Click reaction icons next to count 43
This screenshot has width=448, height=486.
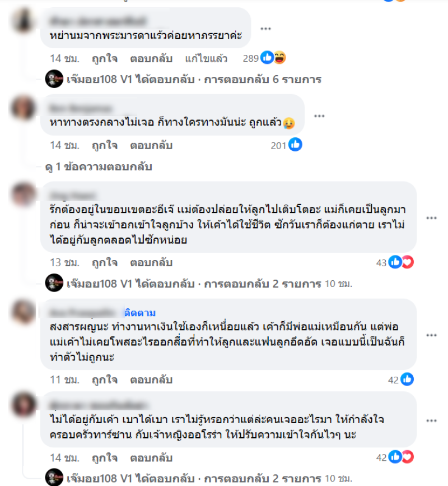402,262
